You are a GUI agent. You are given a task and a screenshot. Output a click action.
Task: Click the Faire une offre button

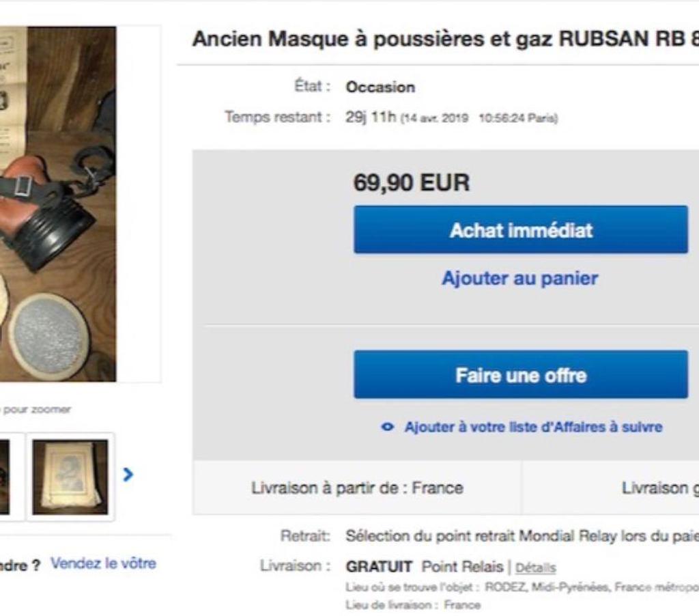521,375
